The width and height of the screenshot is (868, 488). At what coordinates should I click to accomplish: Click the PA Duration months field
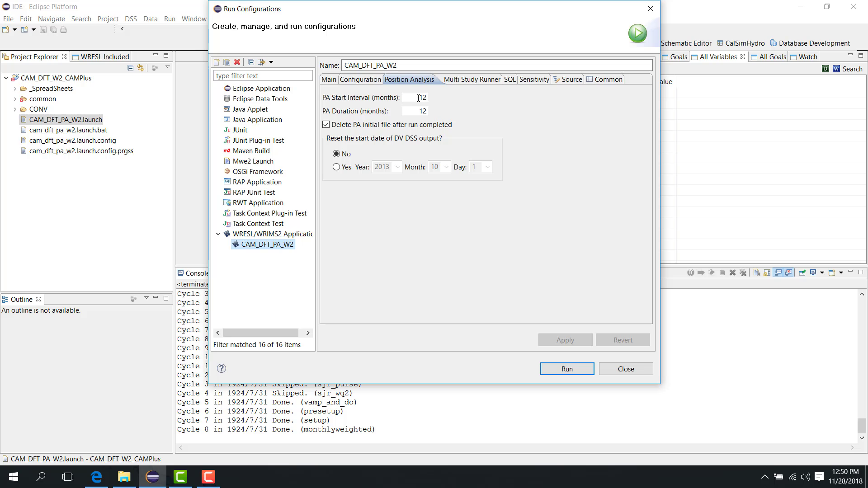(x=415, y=111)
